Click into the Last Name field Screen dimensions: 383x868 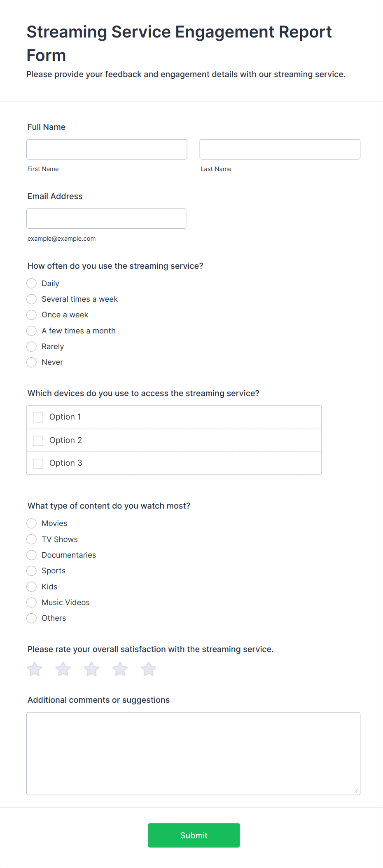coord(280,149)
